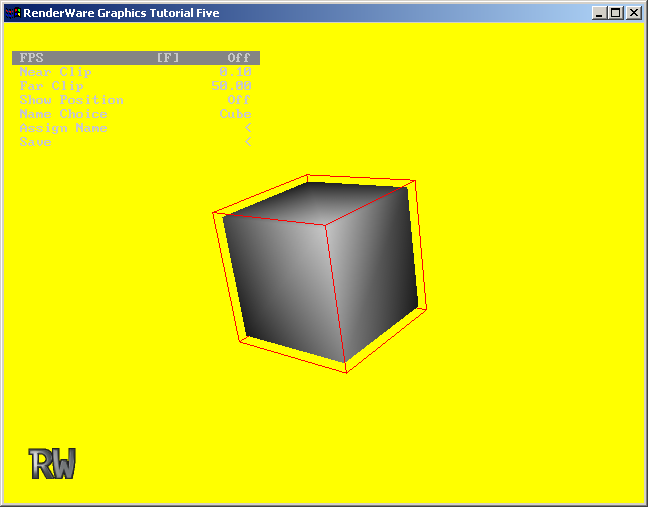Pick the shaded cube in the viewport
The image size is (648, 507).
[x=321, y=273]
